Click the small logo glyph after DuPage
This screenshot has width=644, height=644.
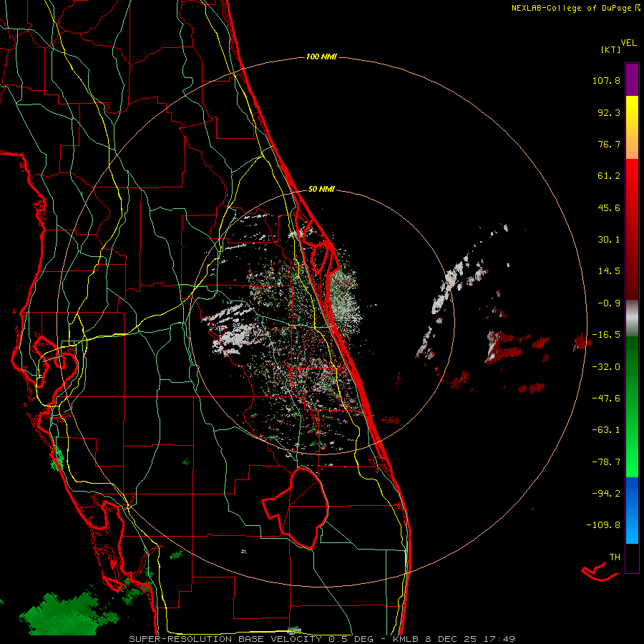[x=638, y=7]
